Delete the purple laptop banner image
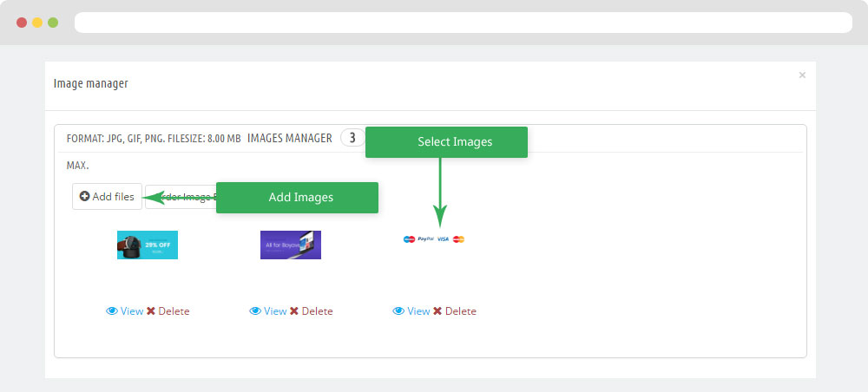Image resolution: width=868 pixels, height=392 pixels. 311,311
